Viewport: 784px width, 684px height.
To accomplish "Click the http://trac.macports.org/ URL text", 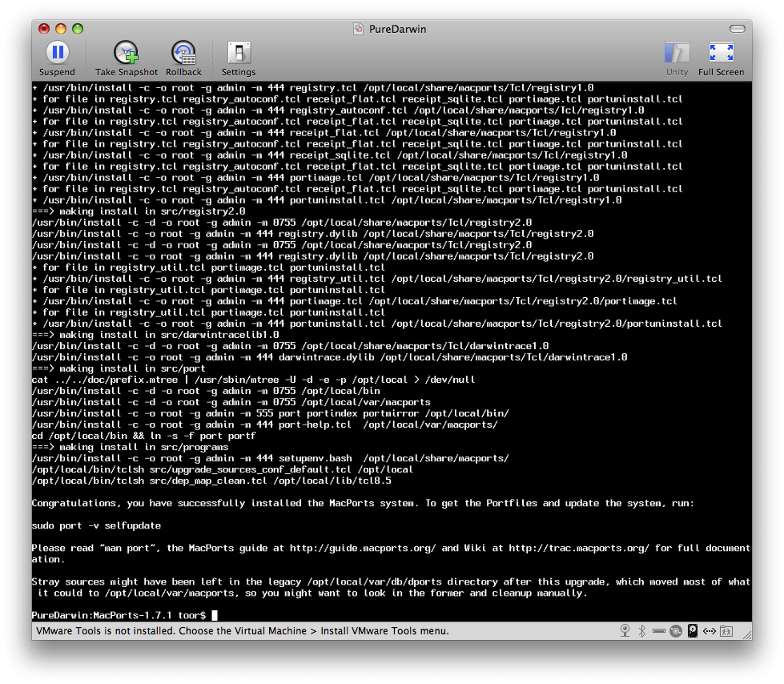I will click(x=579, y=548).
